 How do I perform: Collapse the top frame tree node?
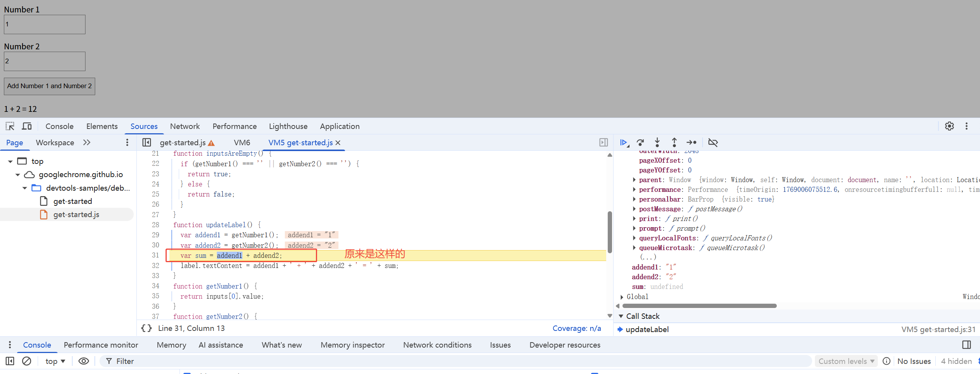(10, 162)
